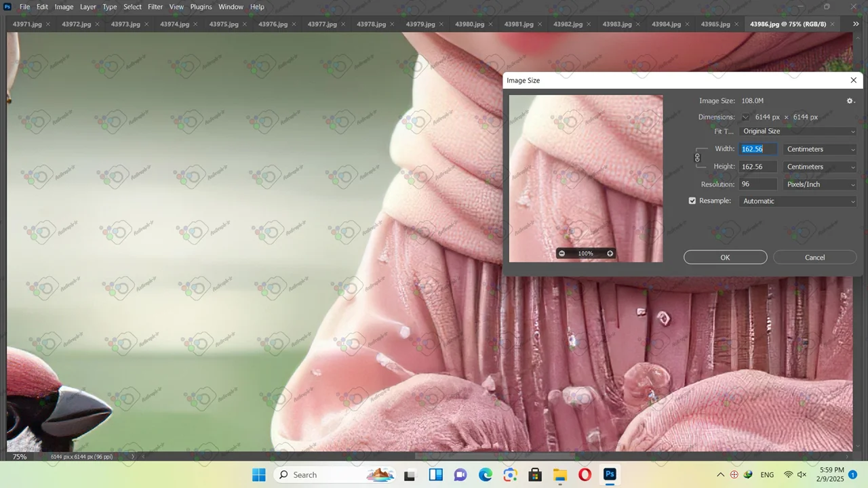
Task: Open the Fit To Original Size dropdown
Action: 798,131
